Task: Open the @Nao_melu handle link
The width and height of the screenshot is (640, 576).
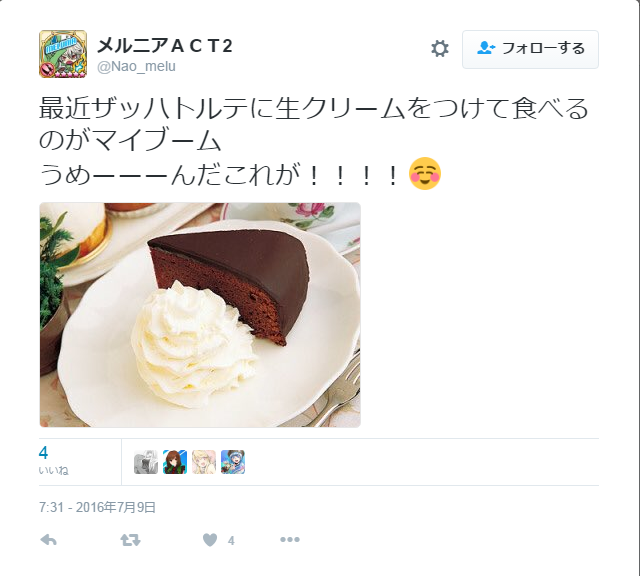Action: point(136,66)
